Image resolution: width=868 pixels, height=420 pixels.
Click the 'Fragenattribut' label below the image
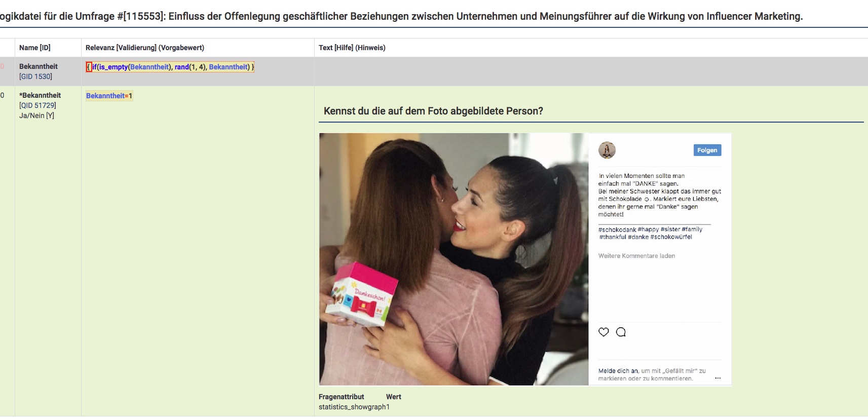tap(342, 397)
